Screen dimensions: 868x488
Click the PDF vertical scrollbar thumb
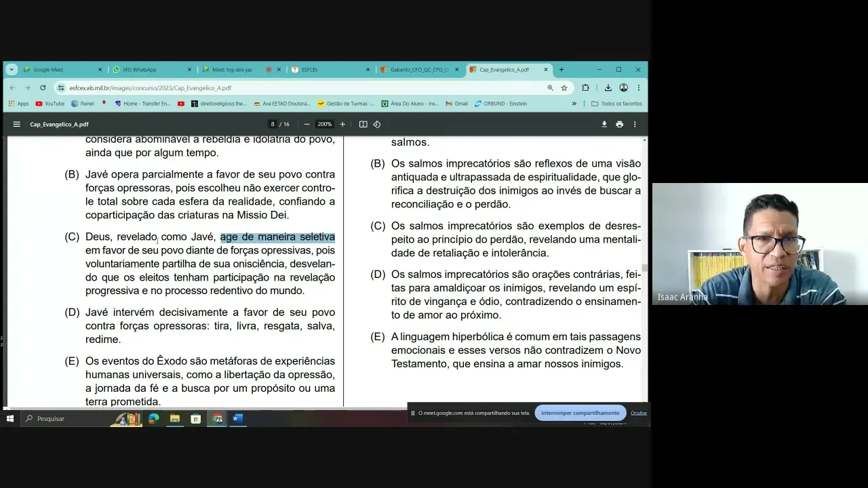[645, 267]
